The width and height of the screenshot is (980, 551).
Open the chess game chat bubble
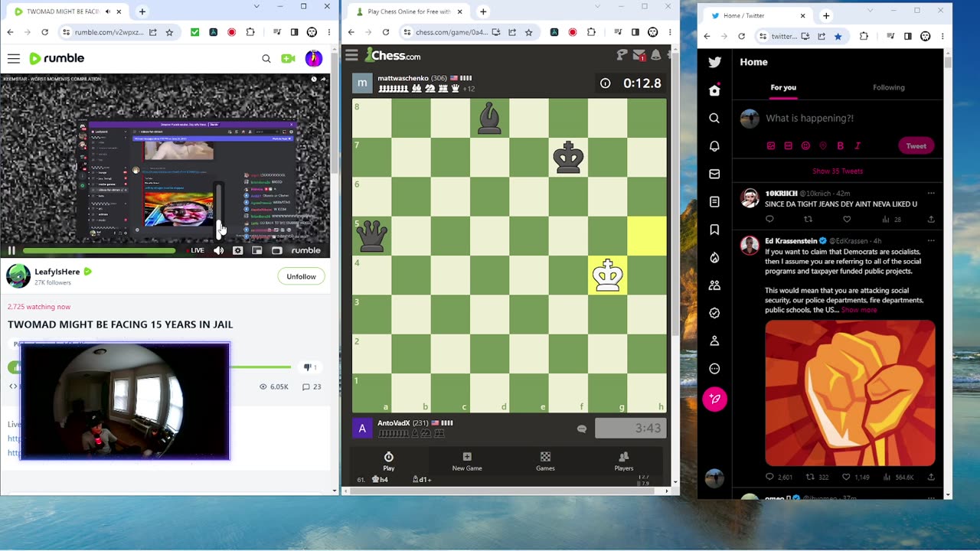(x=582, y=429)
